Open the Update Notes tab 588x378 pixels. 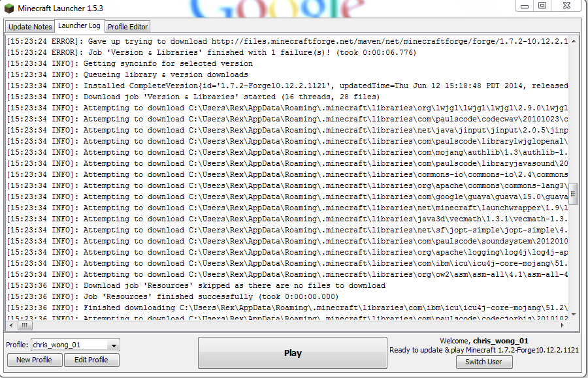click(x=30, y=27)
